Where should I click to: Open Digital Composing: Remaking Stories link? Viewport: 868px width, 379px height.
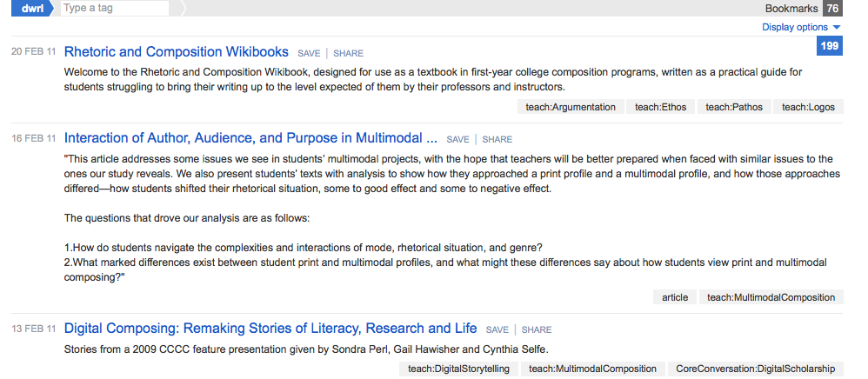(x=270, y=329)
